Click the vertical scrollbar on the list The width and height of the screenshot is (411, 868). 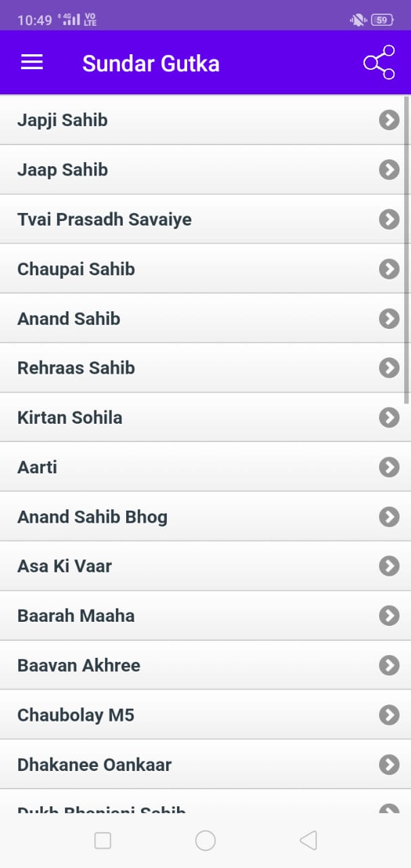tap(406, 250)
